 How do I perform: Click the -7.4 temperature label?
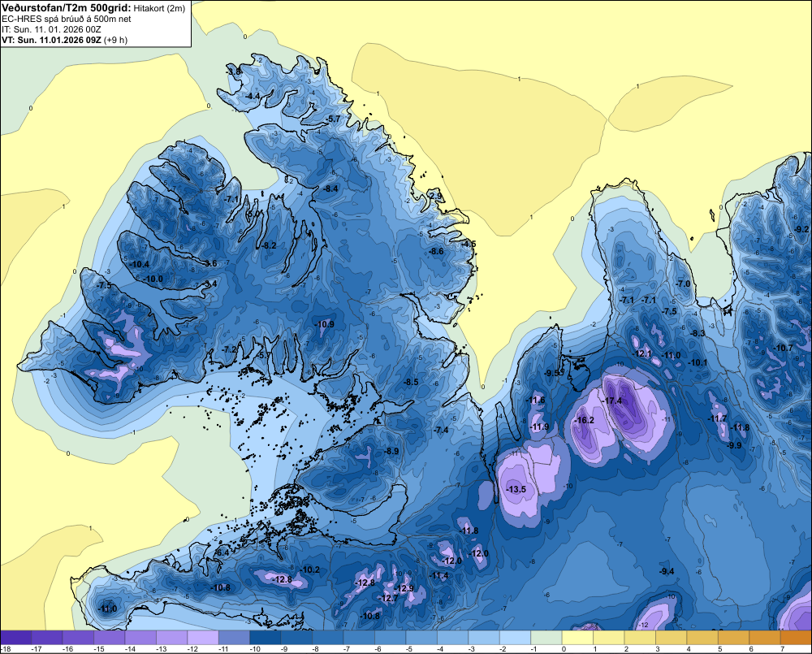(x=441, y=430)
